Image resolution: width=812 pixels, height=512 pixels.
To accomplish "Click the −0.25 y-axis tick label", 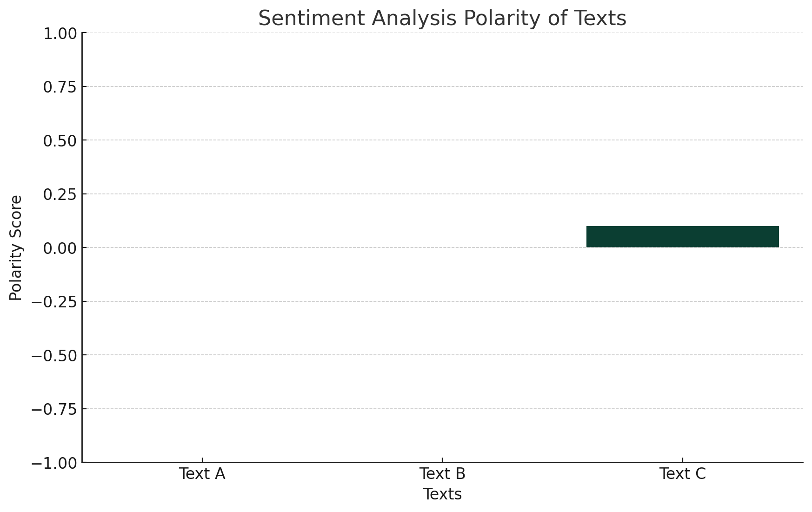I will click(53, 302).
